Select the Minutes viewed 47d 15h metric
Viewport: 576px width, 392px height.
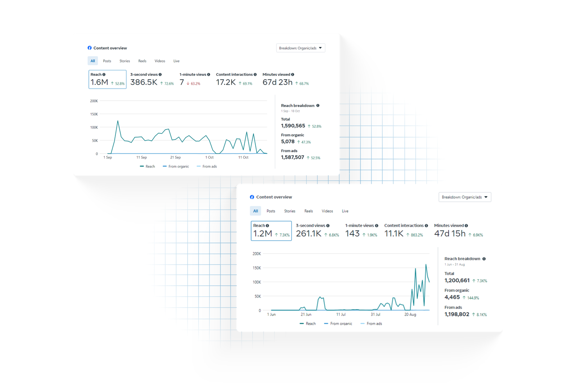(459, 231)
